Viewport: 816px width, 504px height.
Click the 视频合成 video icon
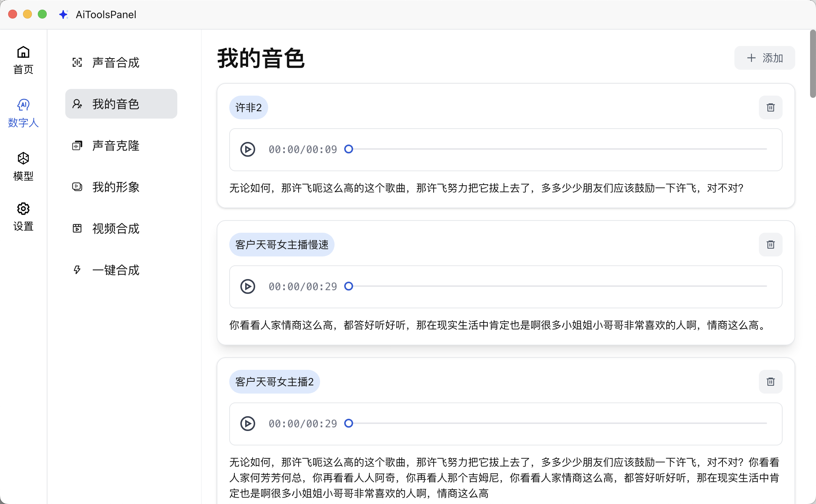tap(77, 228)
